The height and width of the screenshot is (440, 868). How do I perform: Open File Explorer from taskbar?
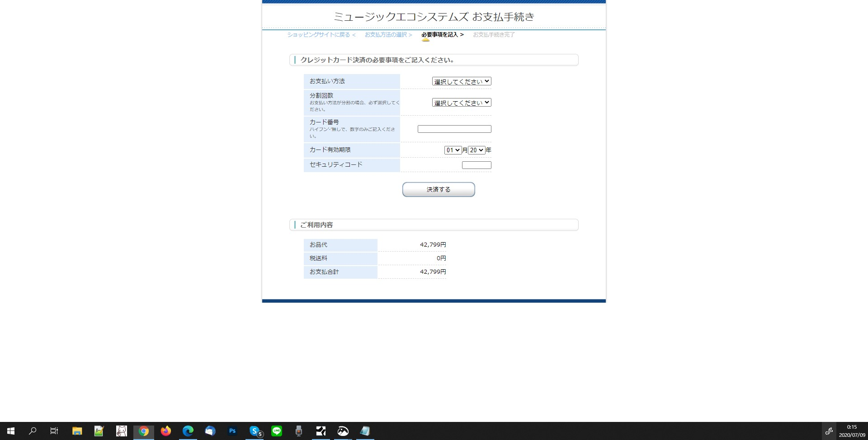click(x=77, y=431)
